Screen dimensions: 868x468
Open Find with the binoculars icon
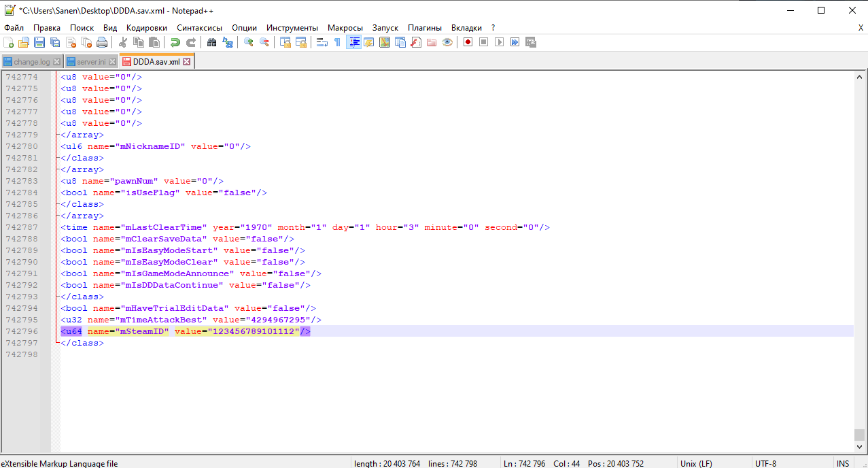pyautogui.click(x=212, y=42)
